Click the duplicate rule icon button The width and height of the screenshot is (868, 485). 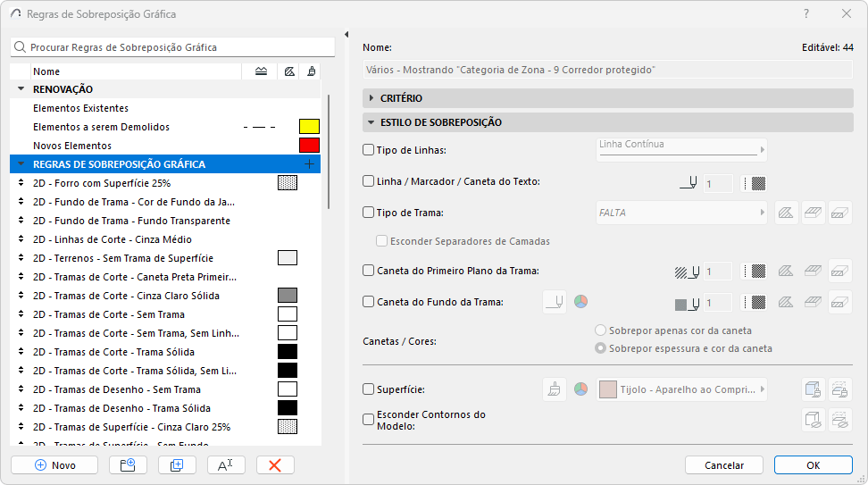177,465
